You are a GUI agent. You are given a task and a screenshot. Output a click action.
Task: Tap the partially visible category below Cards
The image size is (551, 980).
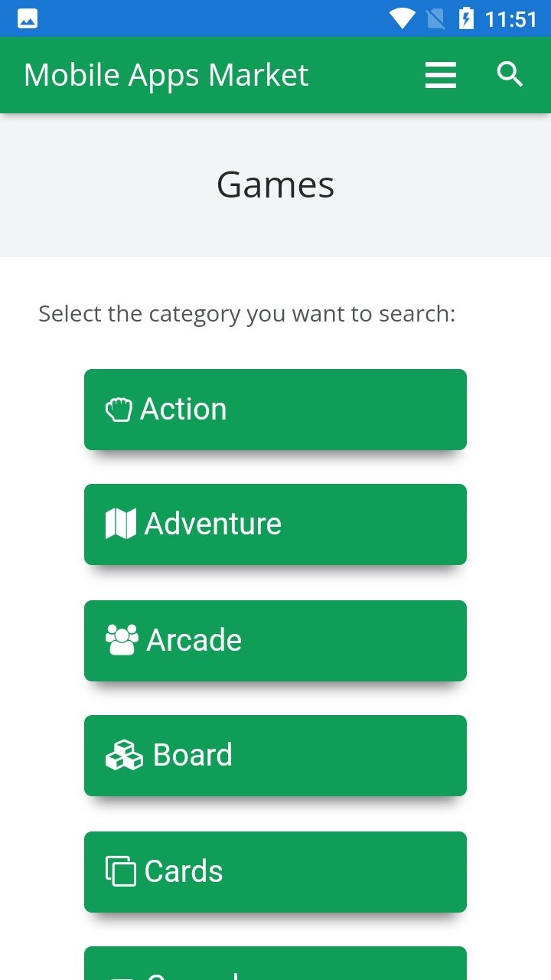pos(275,963)
